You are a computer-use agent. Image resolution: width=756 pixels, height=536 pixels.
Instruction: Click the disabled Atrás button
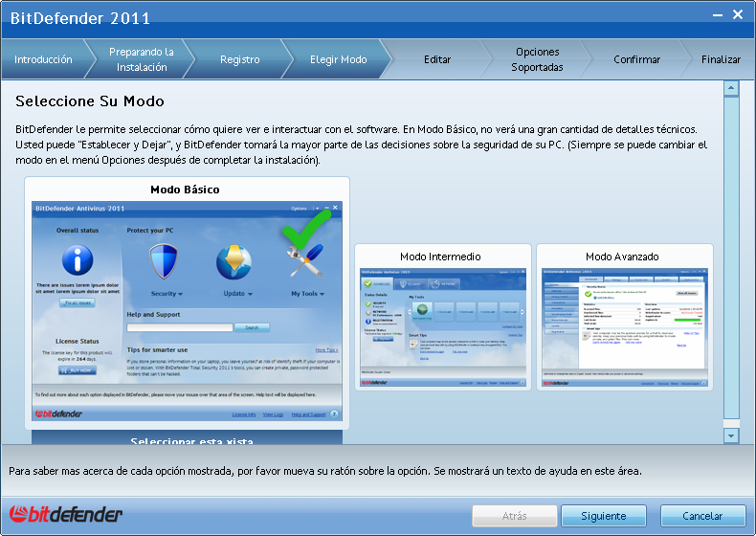pyautogui.click(x=515, y=516)
